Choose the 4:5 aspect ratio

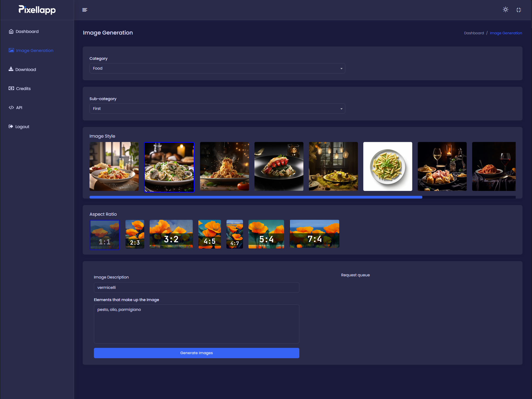coord(210,234)
